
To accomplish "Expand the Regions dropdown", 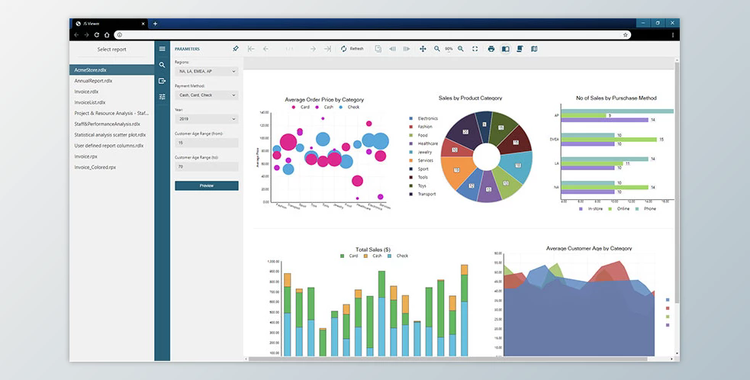I will click(207, 71).
